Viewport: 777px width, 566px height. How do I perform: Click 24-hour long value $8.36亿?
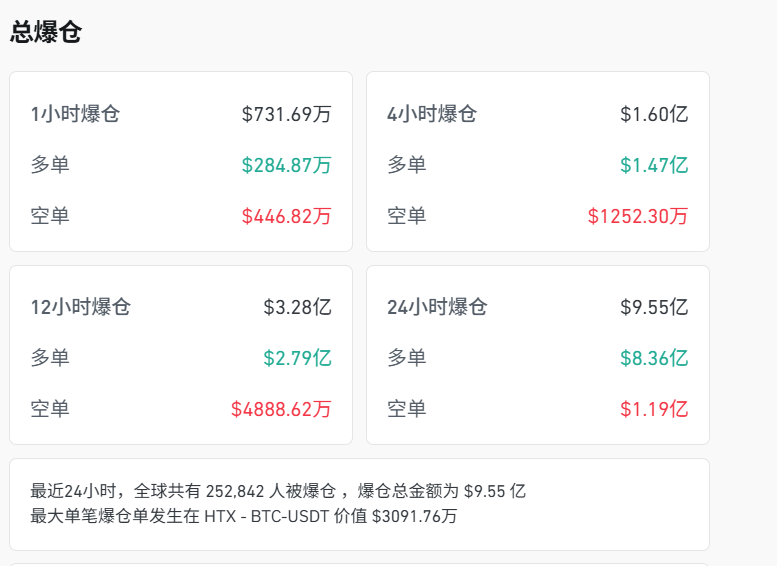[x=654, y=358]
